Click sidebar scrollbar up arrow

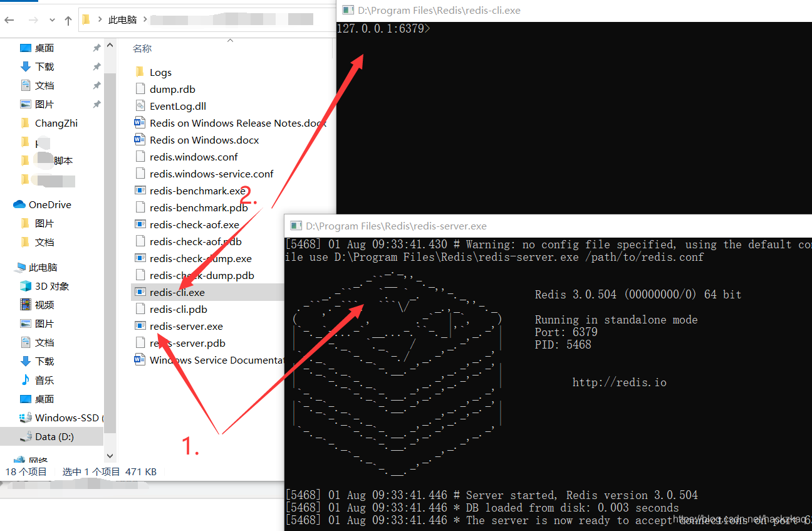(110, 46)
